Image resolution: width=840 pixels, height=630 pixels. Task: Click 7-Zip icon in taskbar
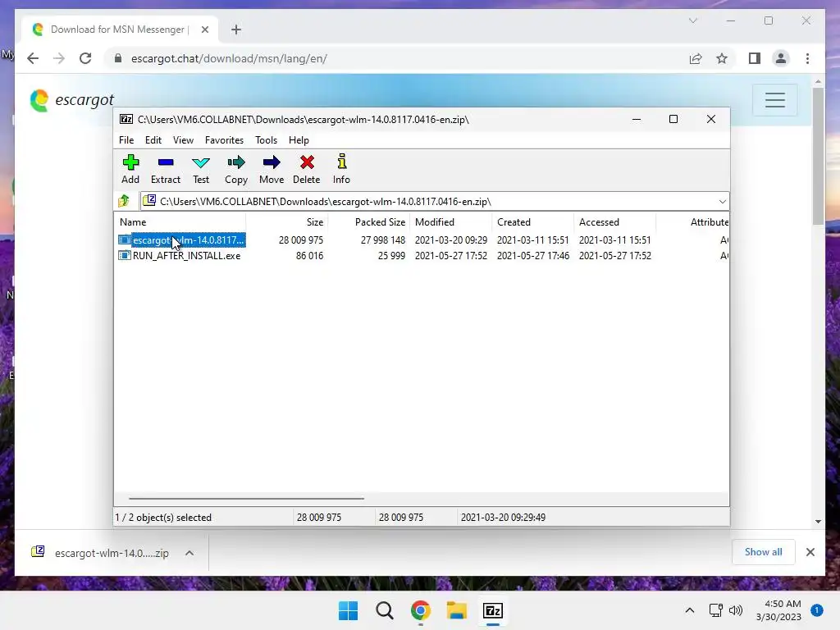[493, 610]
